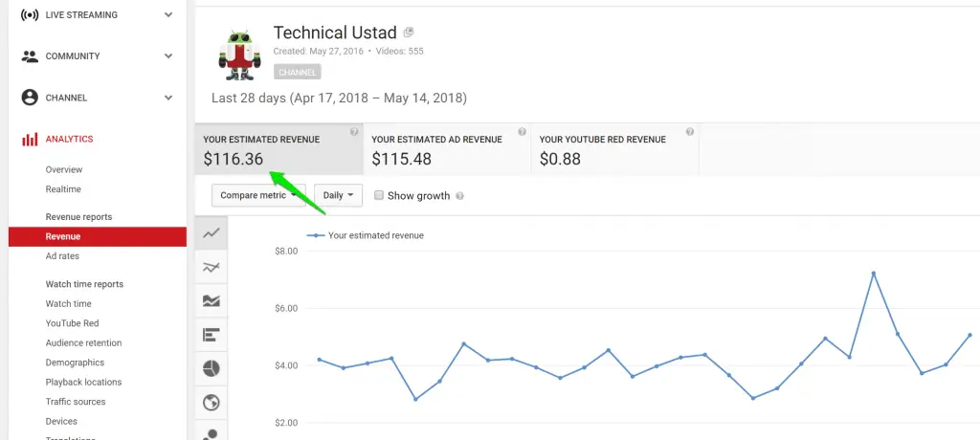Click the Created May 27, 2016 text

[x=318, y=52]
